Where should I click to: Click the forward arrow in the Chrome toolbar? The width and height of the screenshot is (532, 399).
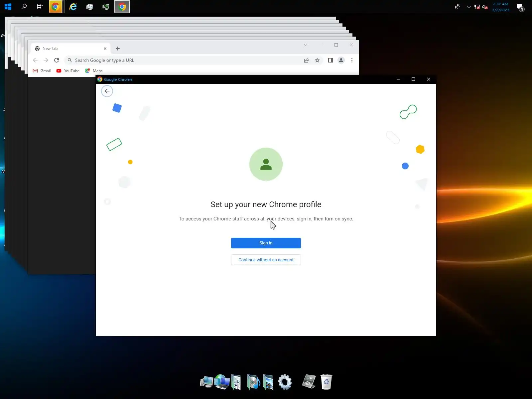[x=46, y=60]
